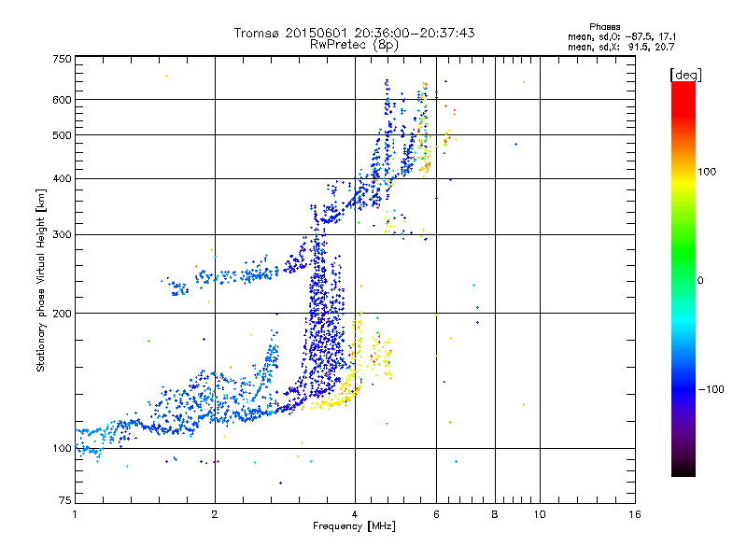Click the y-axis tick label '200'
The width and height of the screenshot is (747, 560).
(63, 314)
